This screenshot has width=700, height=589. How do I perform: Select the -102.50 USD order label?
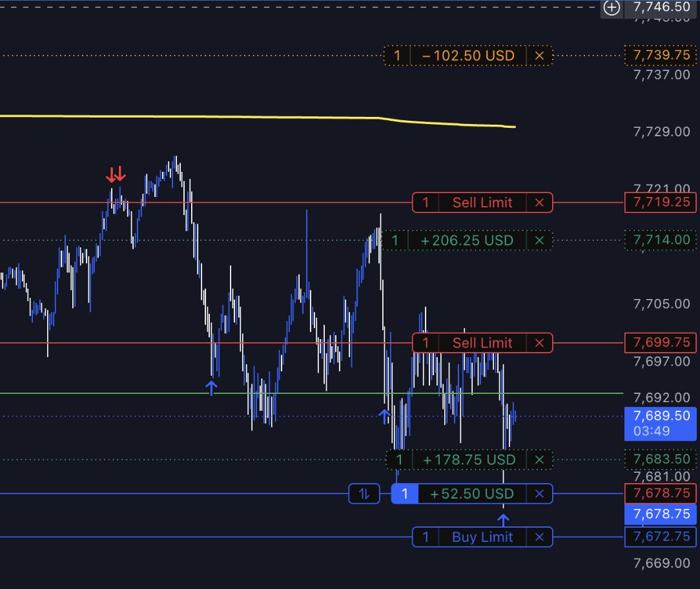click(468, 56)
